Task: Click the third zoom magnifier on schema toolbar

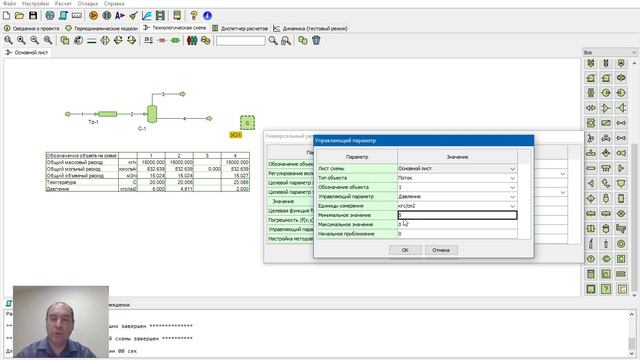Action: coord(35,40)
